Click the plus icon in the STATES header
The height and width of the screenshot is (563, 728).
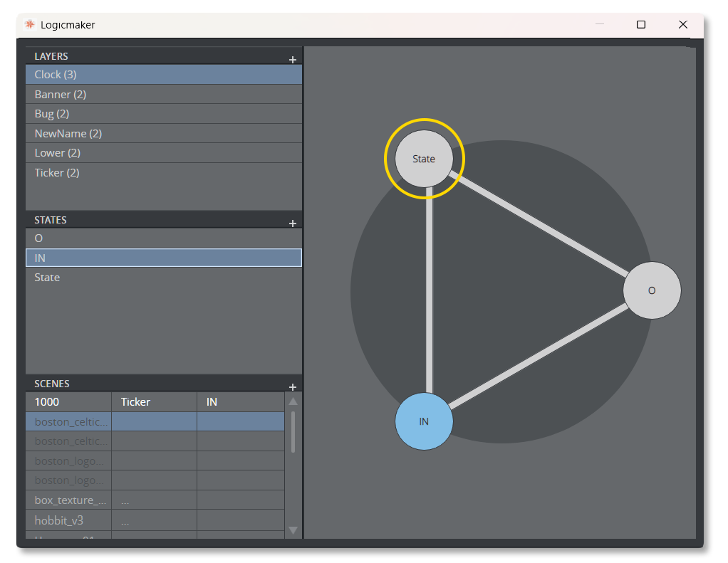[292, 223]
